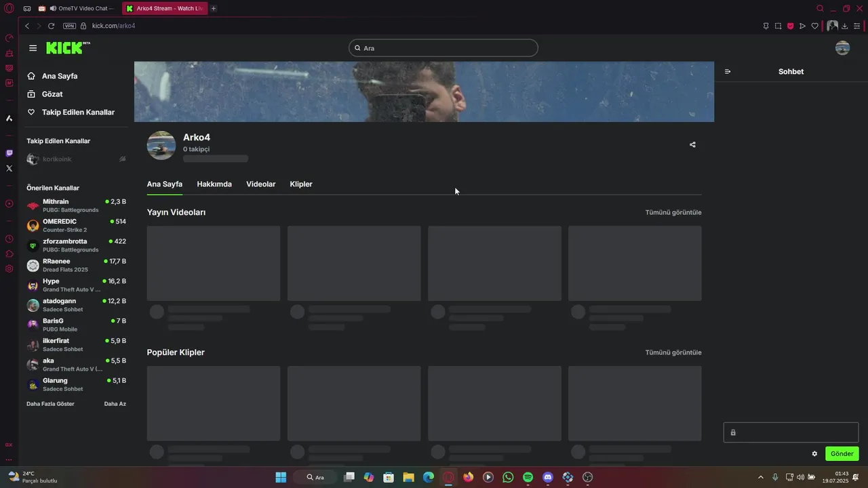868x488 pixels.
Task: Open the VPN badge
Action: (x=69, y=26)
